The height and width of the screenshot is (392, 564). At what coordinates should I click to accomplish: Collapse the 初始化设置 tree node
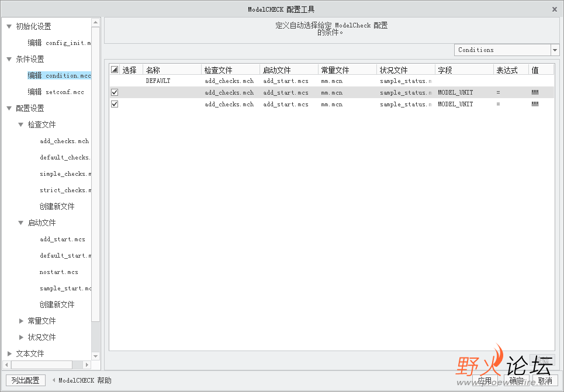(9, 26)
